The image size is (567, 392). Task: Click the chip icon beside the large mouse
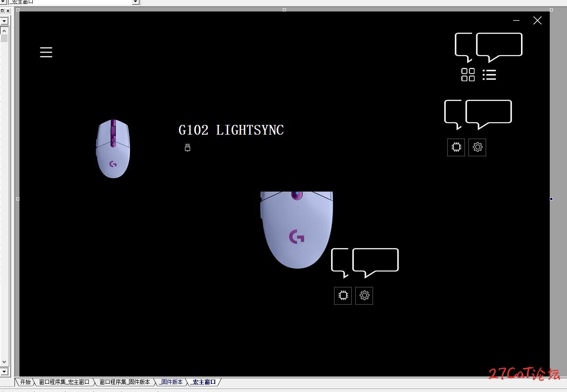pyautogui.click(x=343, y=295)
